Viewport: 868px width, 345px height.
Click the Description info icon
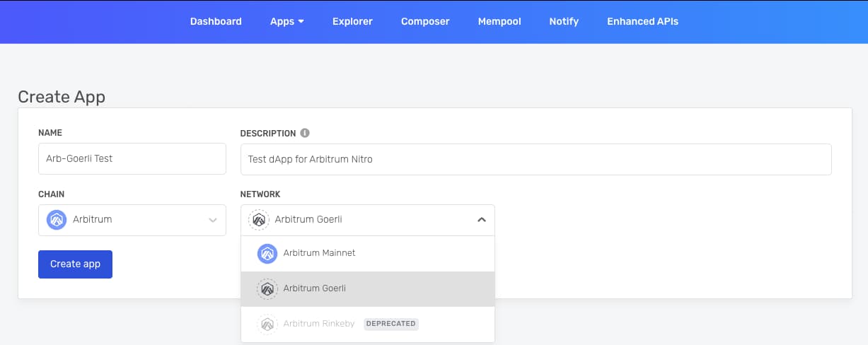click(x=305, y=133)
